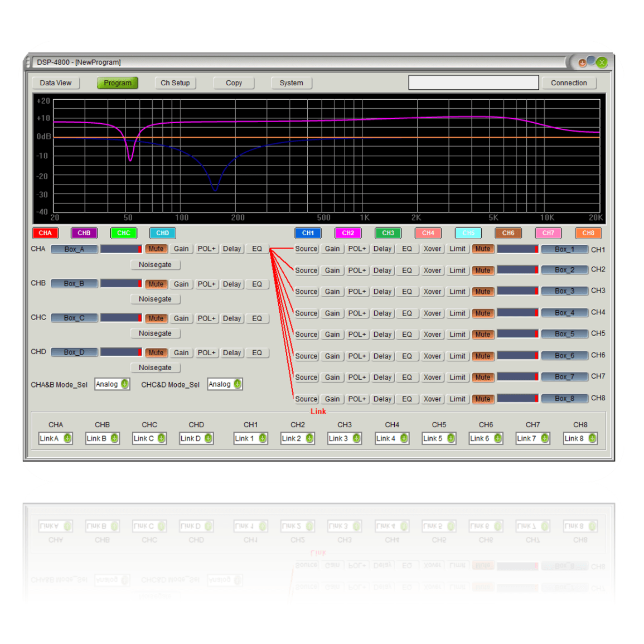Select the green CH3 curve button
The image size is (644, 644).
(x=388, y=233)
